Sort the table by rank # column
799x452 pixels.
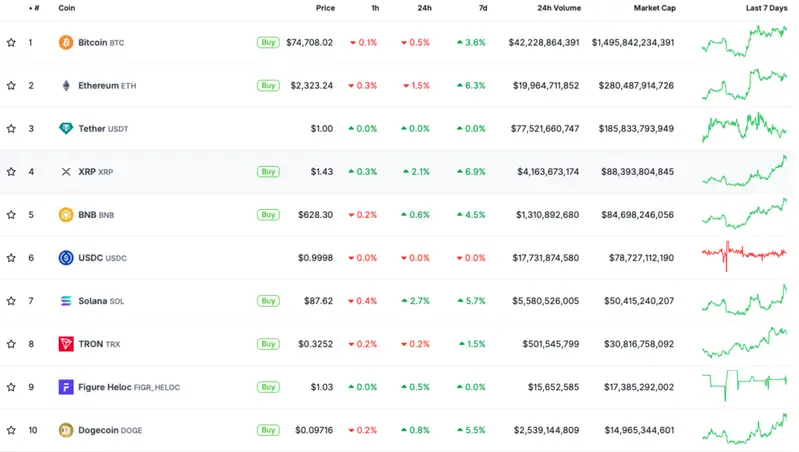(34, 8)
